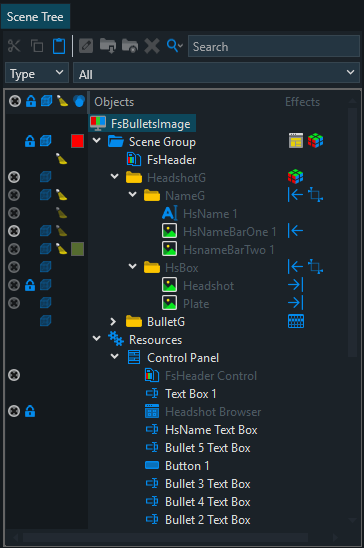364x548 pixels.
Task: Click yellow layout effect icon on Scene Group
Action: pos(296,141)
